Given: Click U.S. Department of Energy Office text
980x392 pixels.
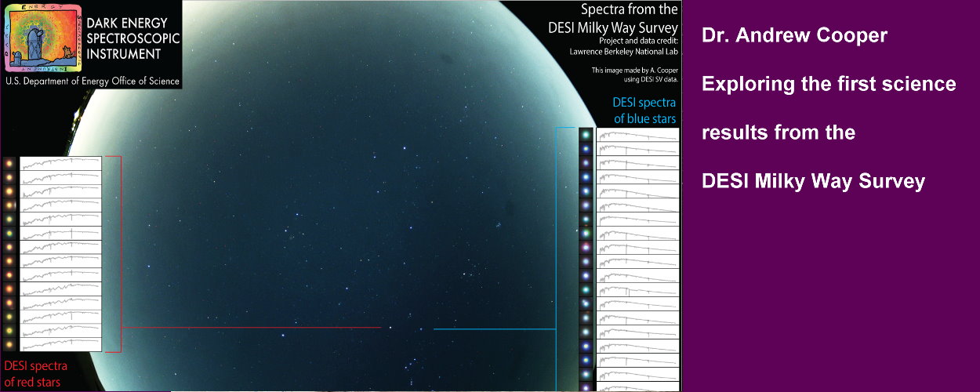Looking at the screenshot, I should tap(93, 81).
